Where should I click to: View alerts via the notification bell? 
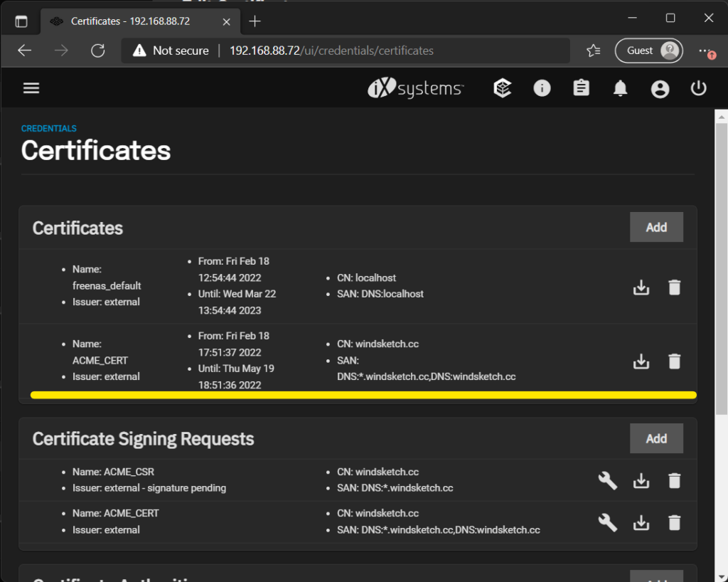[619, 88]
